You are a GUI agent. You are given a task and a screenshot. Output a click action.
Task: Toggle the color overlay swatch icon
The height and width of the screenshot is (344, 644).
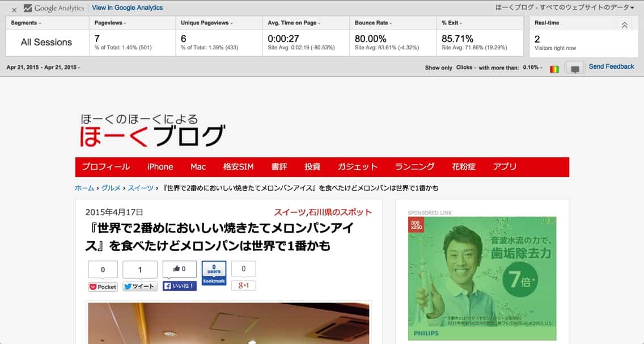tap(554, 69)
